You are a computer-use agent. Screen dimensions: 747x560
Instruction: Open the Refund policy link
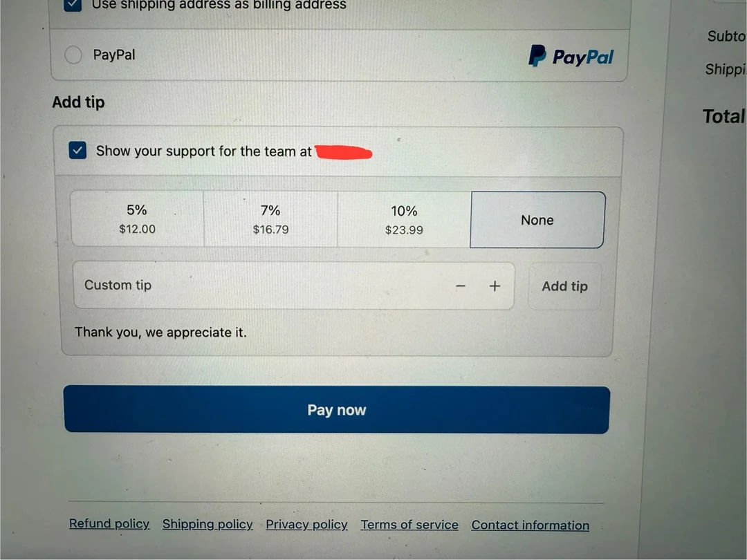[109, 523]
